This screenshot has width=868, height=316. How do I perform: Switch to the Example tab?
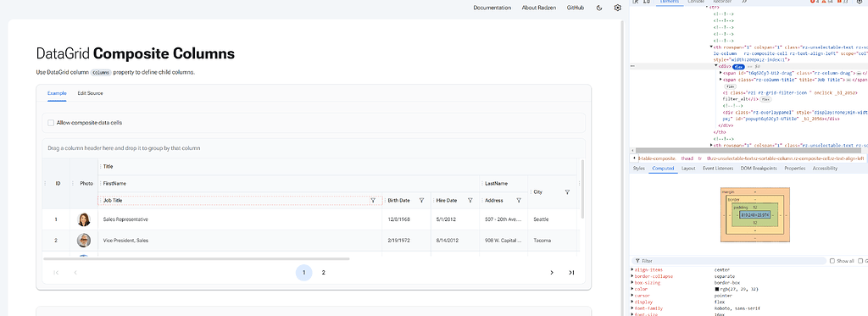tap(57, 93)
